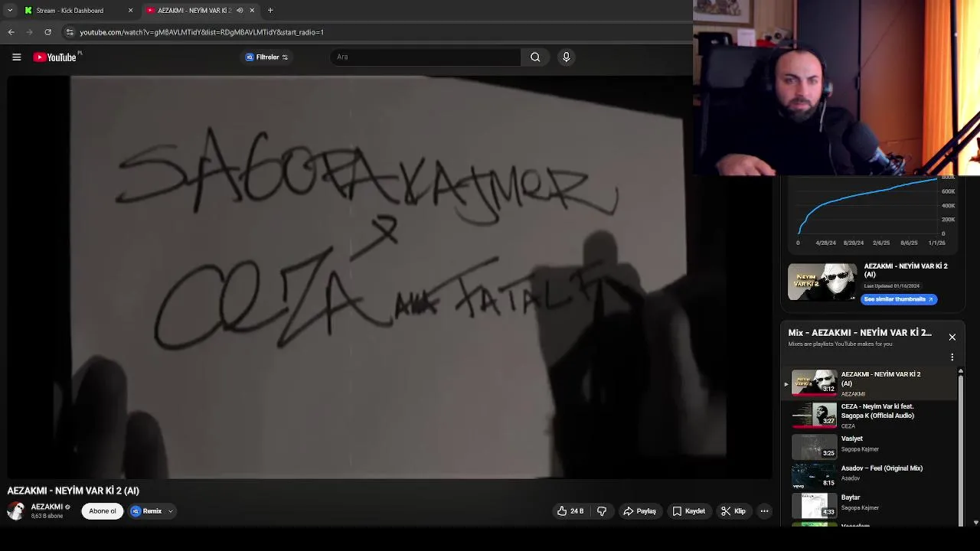Open the NEYİM VAR Kİ 2 thumbnail preview card

click(822, 282)
